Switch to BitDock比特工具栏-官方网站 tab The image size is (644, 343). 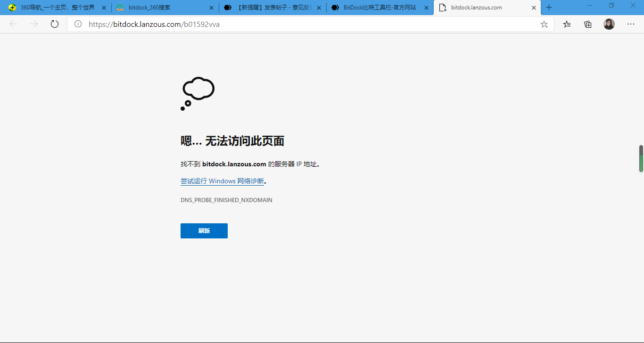[380, 8]
